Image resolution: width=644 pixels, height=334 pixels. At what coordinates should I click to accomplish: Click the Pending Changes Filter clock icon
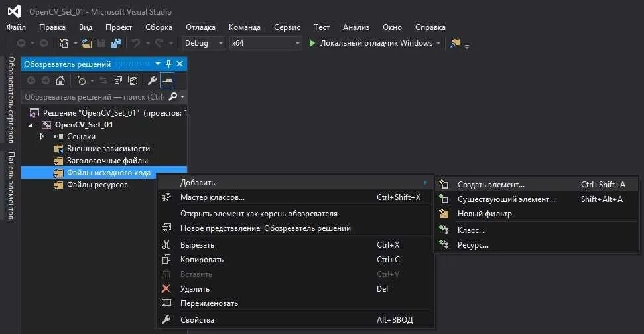82,80
